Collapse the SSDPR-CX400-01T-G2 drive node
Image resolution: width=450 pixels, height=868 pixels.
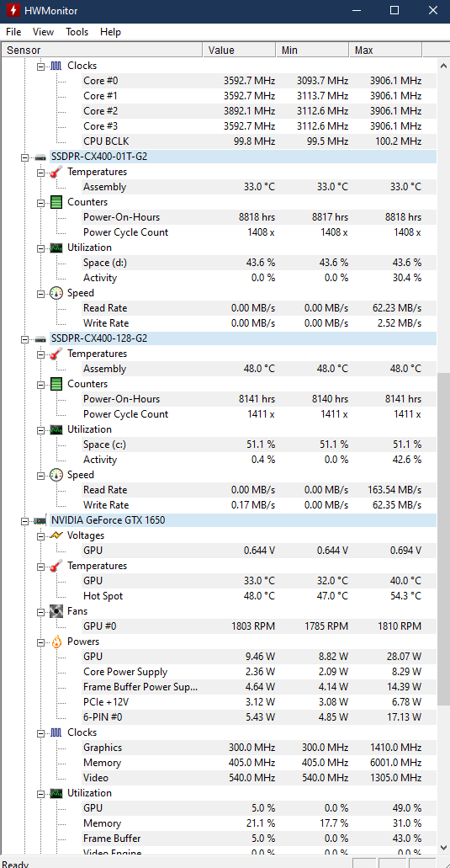point(24,157)
